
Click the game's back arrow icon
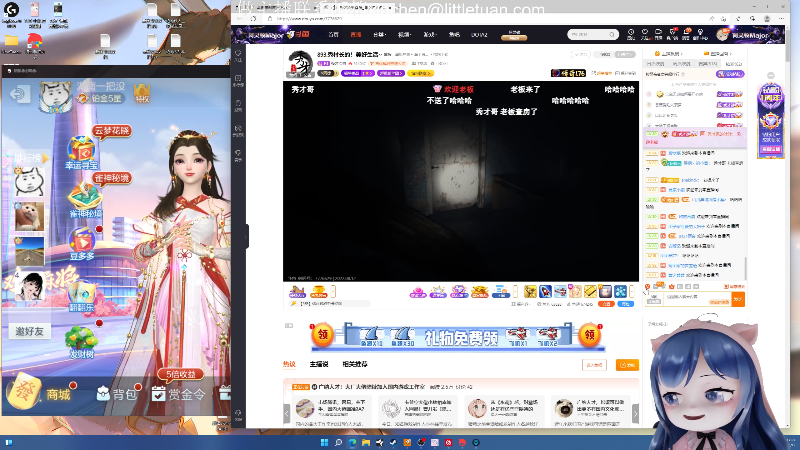coord(18,94)
